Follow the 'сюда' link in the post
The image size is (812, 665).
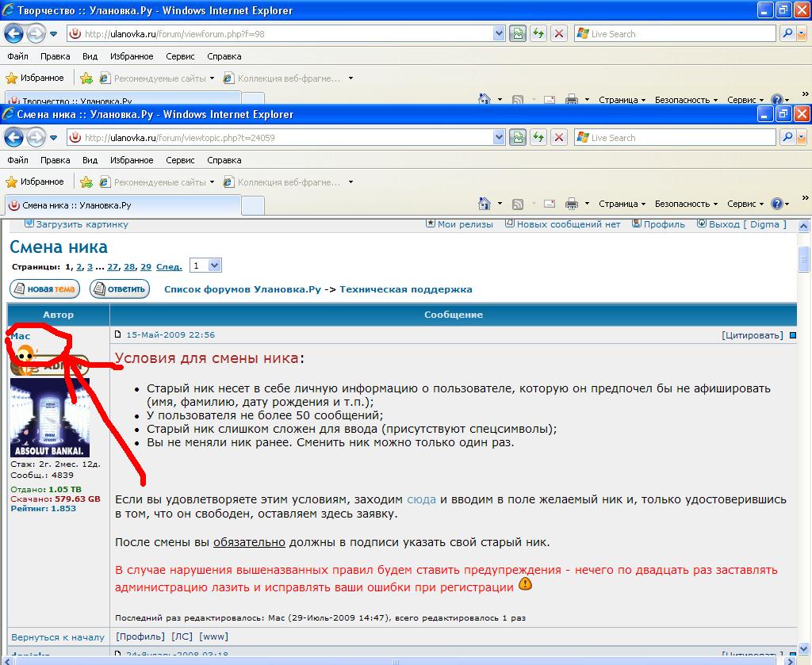coord(421,499)
